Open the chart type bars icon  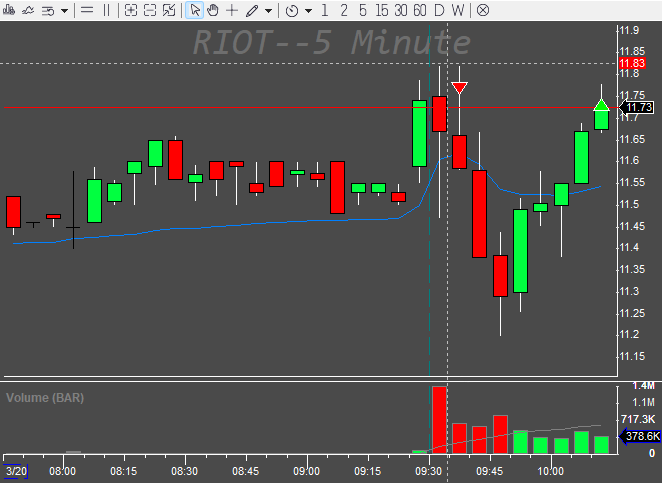pyautogui.click(x=9, y=10)
